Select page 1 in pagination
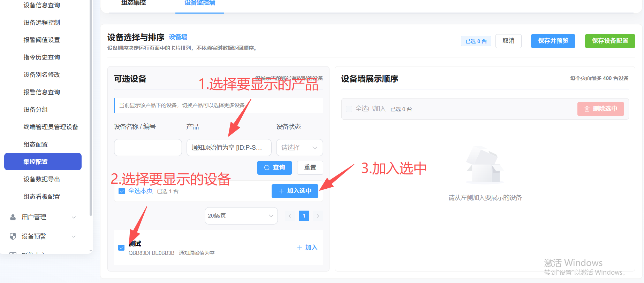 pos(304,216)
